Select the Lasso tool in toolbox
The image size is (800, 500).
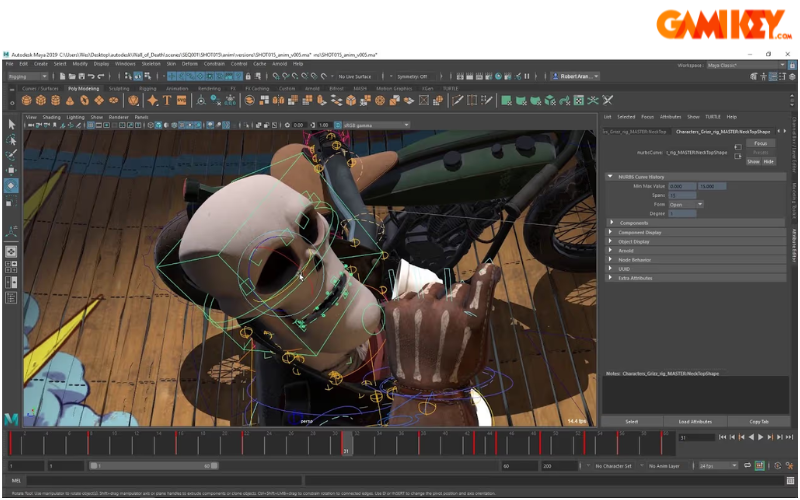pyautogui.click(x=11, y=140)
